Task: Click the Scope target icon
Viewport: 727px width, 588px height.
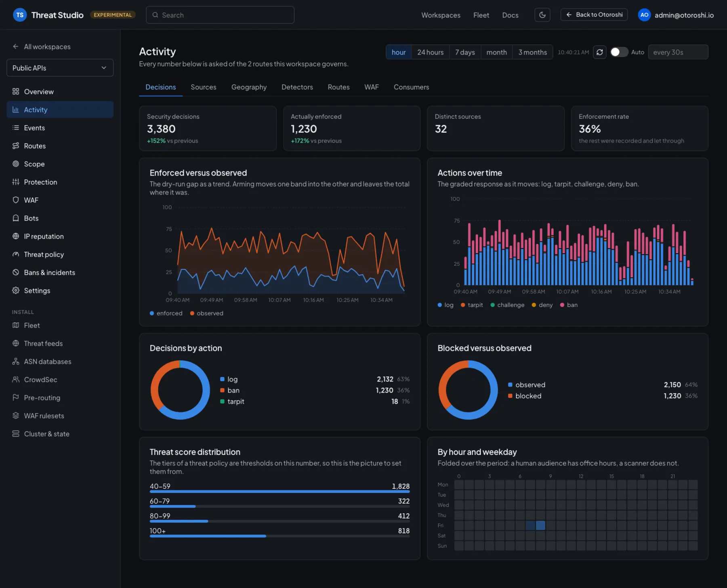Action: tap(16, 164)
